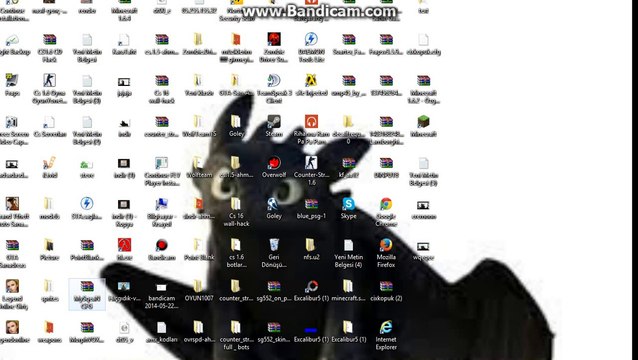
Task: Open the DAEMON Tools Lite shortcut
Action: click(x=311, y=48)
